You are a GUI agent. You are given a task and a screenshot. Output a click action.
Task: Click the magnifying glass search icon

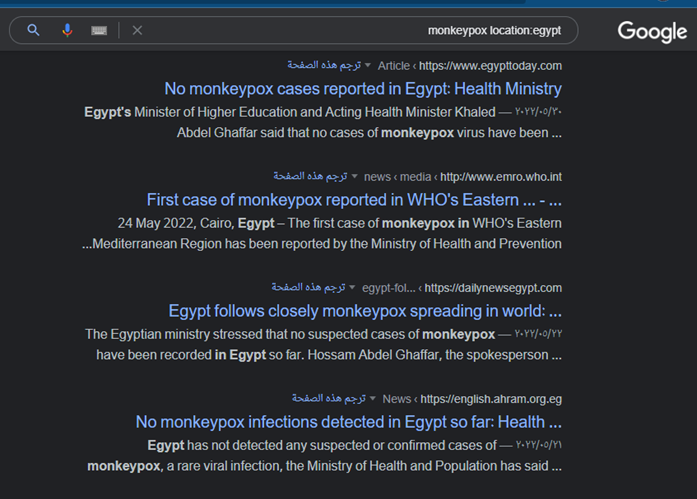(x=33, y=30)
